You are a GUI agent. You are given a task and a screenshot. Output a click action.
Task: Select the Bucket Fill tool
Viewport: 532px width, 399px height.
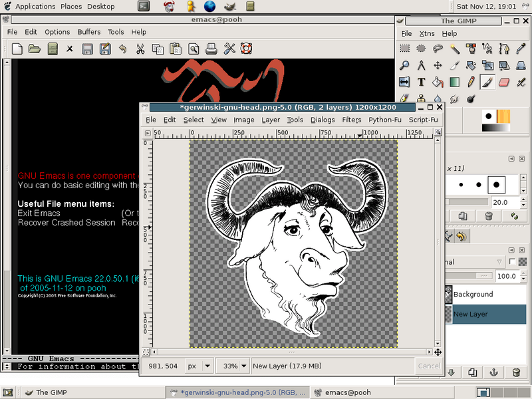(438, 82)
